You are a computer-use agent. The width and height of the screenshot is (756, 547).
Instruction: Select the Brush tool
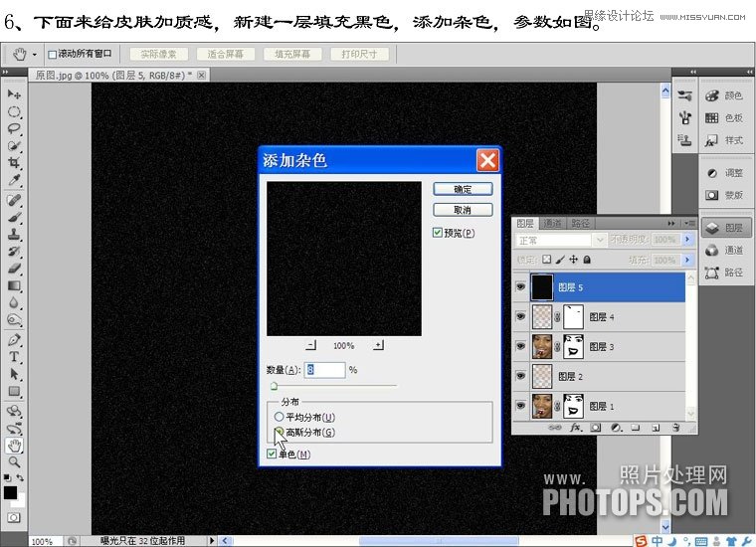[x=14, y=217]
